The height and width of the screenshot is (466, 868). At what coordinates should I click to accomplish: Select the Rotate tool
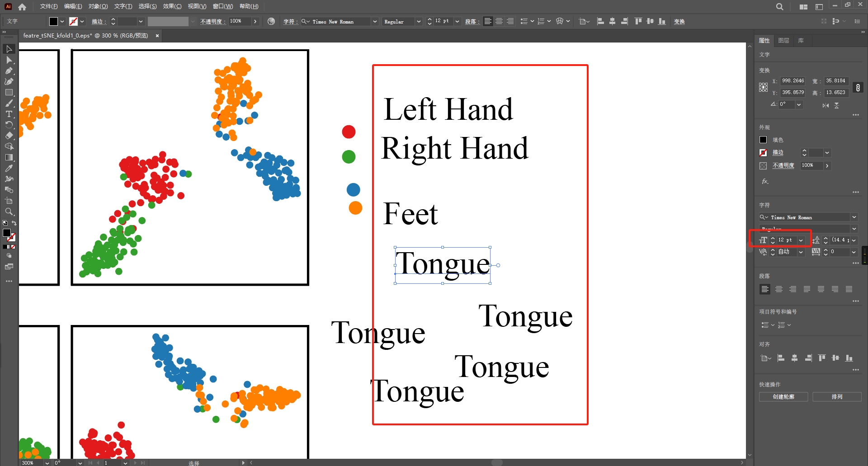point(9,125)
